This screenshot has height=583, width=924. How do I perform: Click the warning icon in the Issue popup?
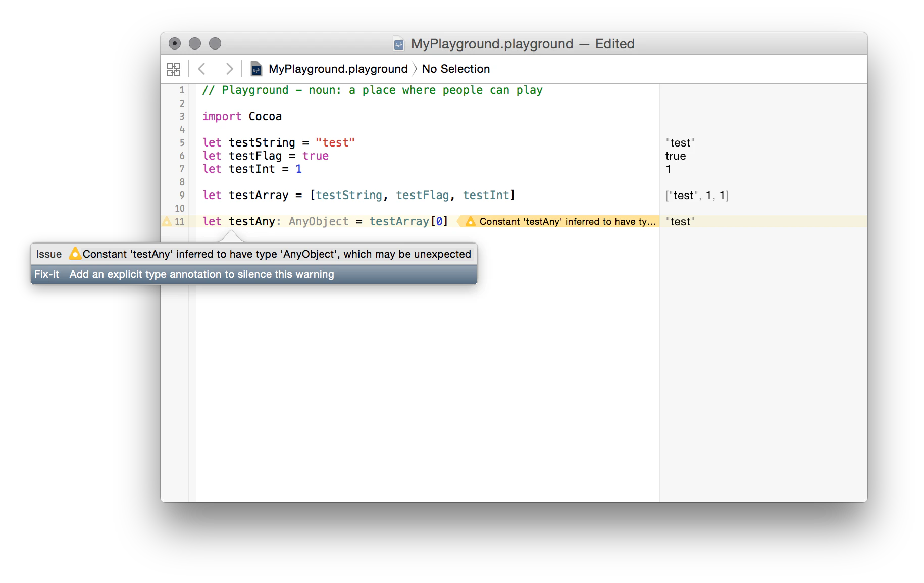pyautogui.click(x=75, y=253)
